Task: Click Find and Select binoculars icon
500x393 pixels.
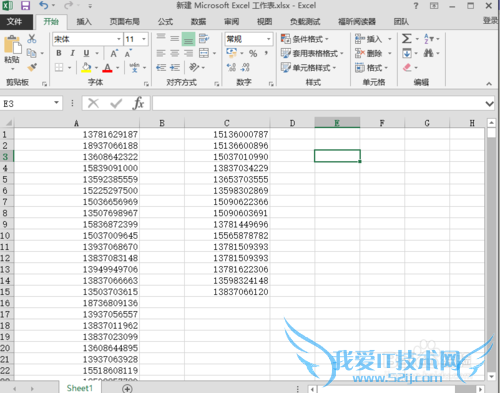Action: pos(428,53)
